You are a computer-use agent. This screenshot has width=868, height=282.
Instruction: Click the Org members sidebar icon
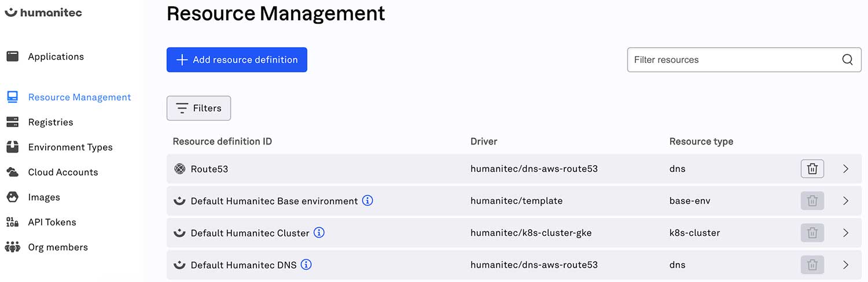(x=13, y=247)
